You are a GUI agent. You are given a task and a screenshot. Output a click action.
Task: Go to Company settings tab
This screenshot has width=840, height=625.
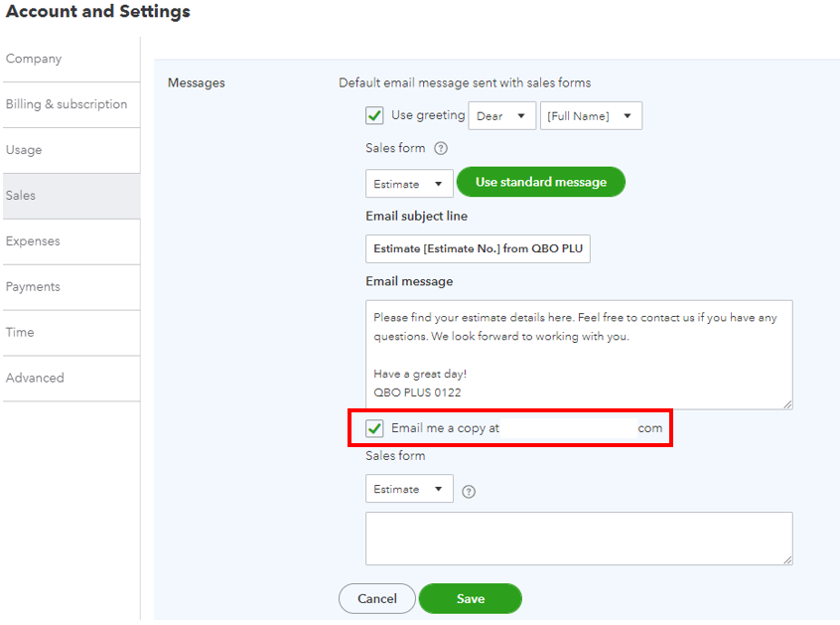(34, 59)
